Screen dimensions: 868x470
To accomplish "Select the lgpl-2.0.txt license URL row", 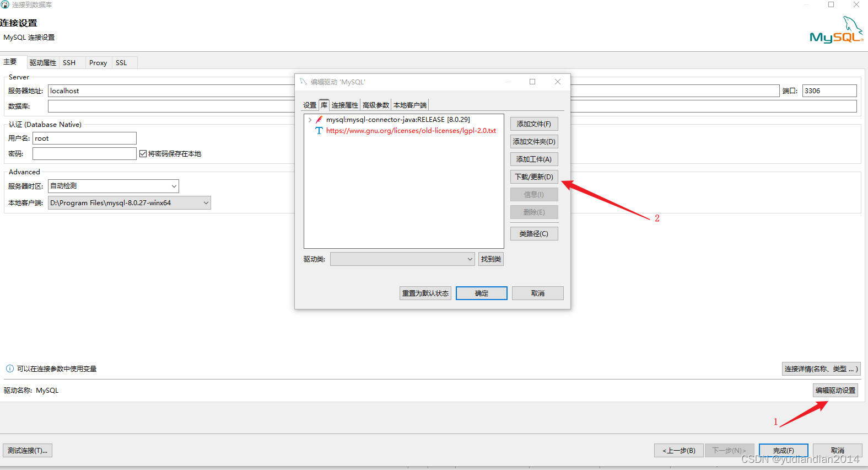I will click(x=411, y=131).
